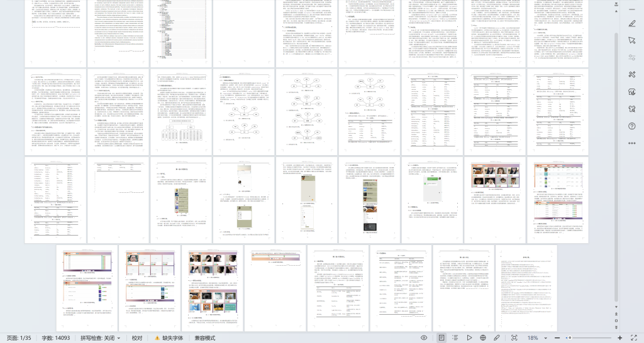Open the more options ellipsis in sidebar
The height and width of the screenshot is (343, 644).
pos(631,143)
